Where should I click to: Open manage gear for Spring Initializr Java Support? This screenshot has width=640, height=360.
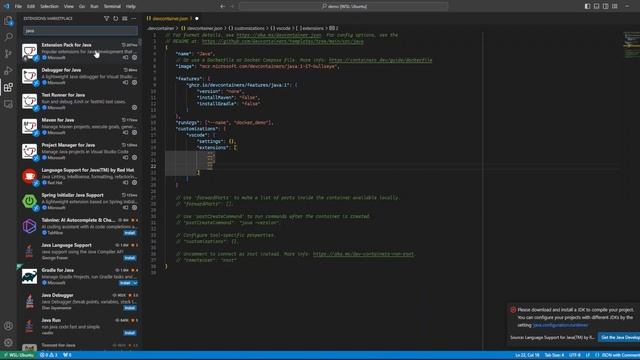click(x=134, y=207)
